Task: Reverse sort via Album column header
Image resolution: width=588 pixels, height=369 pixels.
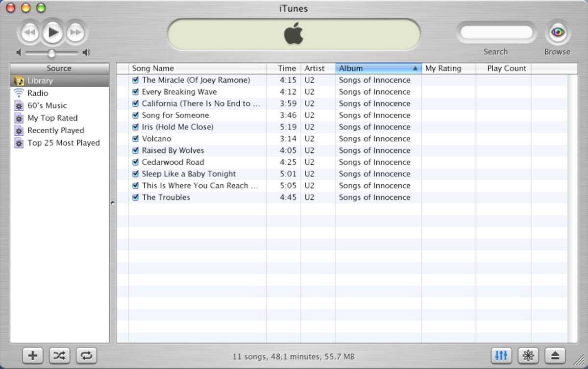Action: coord(377,69)
